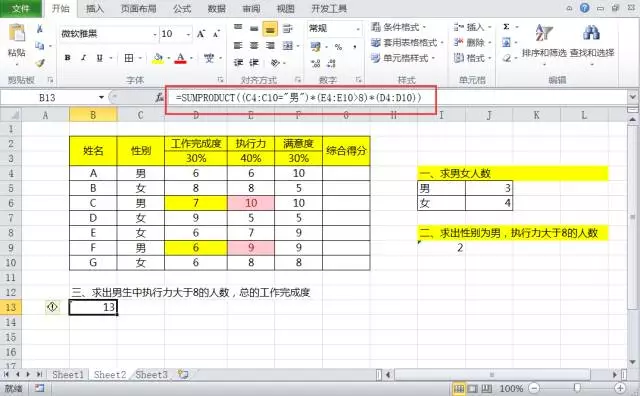Screen dimensions: 640x396
Task: Toggle align text right
Action: (270, 45)
